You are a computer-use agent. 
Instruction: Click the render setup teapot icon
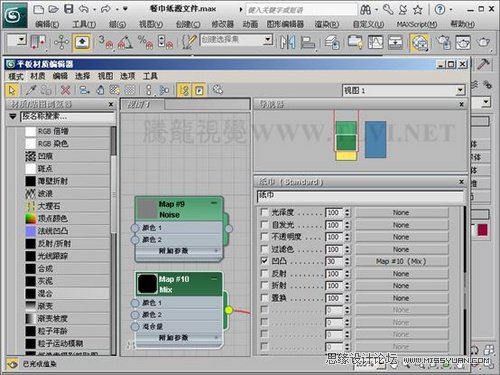click(x=444, y=42)
